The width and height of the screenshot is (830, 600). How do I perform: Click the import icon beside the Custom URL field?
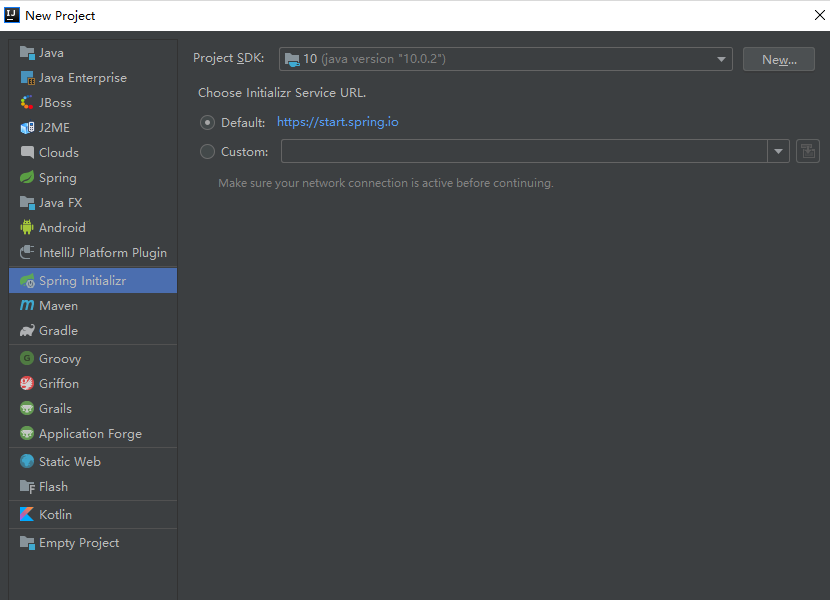pyautogui.click(x=808, y=151)
